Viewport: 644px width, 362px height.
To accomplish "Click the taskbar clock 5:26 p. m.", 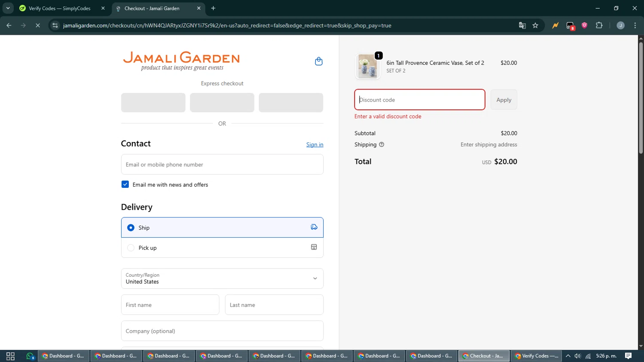I will 606,356.
